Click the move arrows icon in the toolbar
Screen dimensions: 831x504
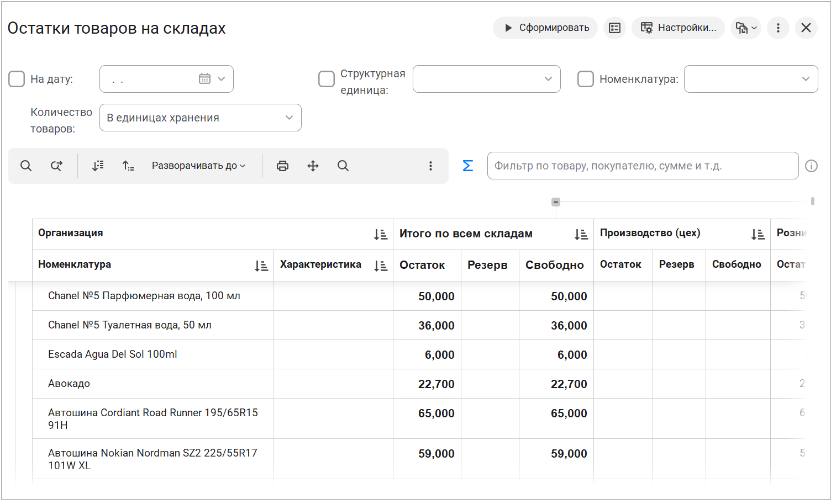pyautogui.click(x=313, y=166)
